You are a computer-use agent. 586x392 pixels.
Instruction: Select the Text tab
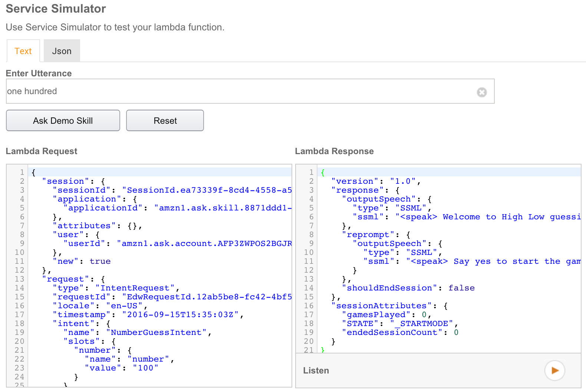[23, 51]
